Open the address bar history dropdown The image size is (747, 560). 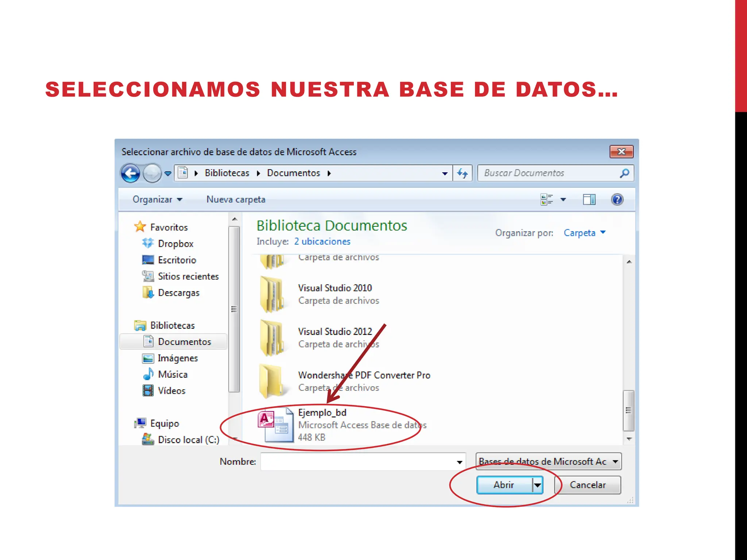[x=445, y=174]
